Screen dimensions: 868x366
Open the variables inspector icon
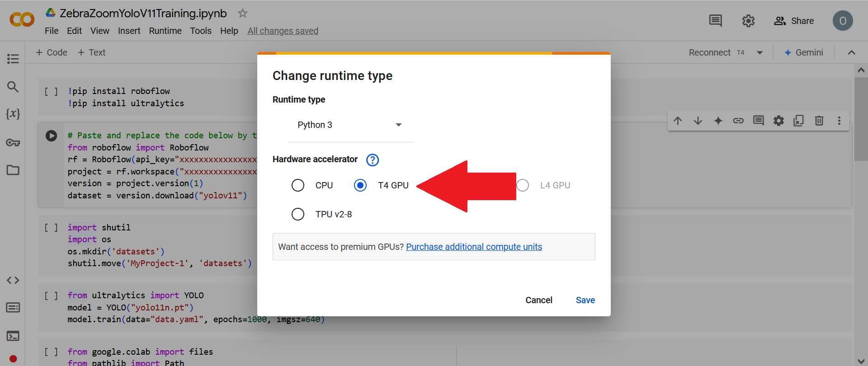click(13, 114)
